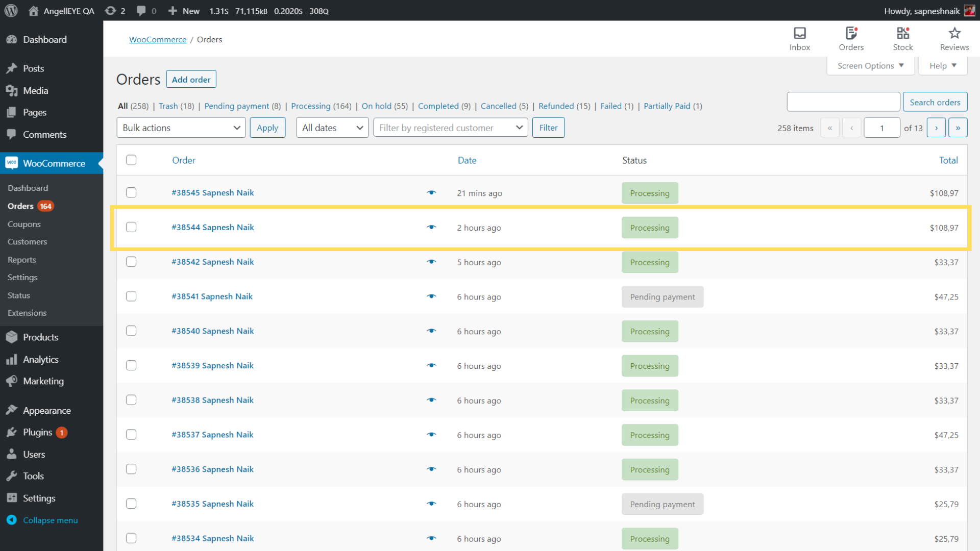Click the updates icon showing 2

[x=110, y=11]
